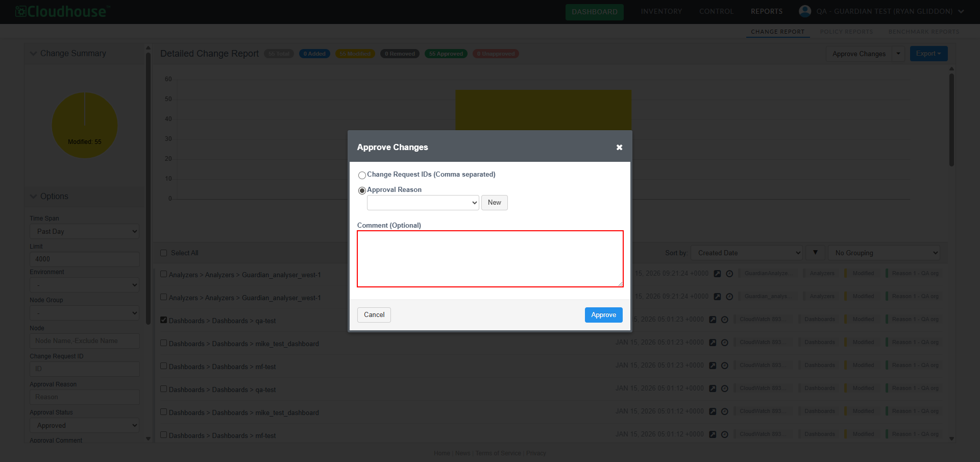Click the user avatar icon in header

[x=805, y=11]
